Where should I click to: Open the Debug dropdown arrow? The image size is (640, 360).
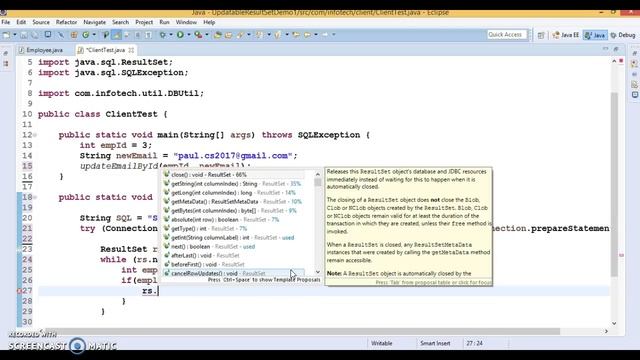171,35
